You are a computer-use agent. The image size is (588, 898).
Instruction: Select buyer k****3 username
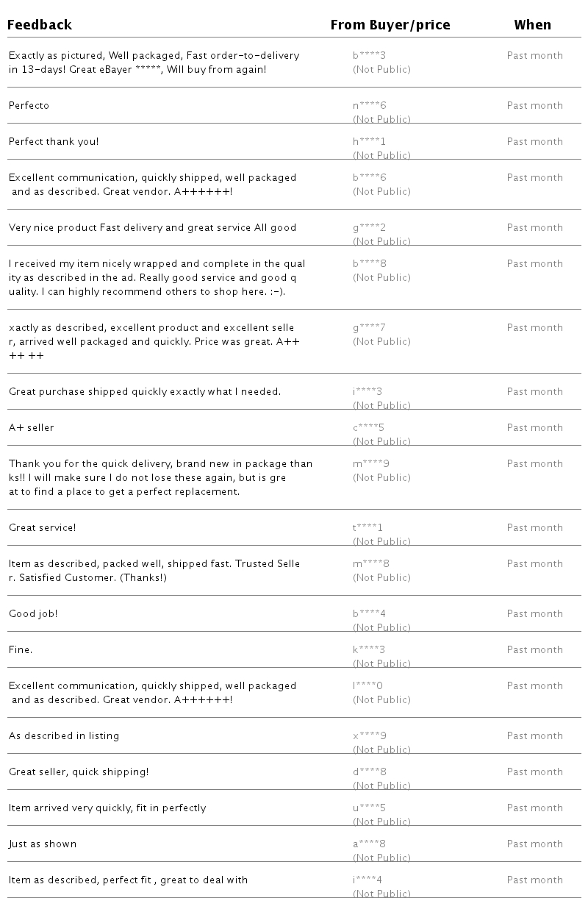click(369, 649)
